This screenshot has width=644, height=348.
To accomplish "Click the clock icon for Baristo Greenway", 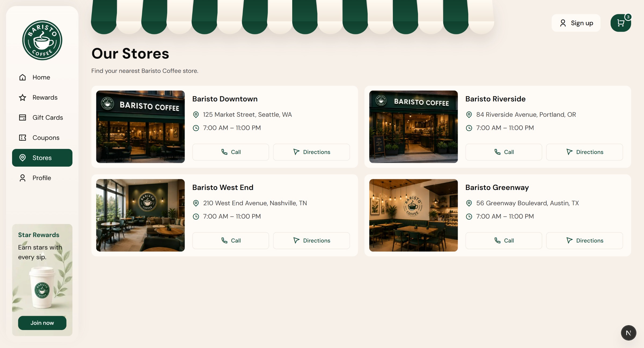I will [469, 217].
